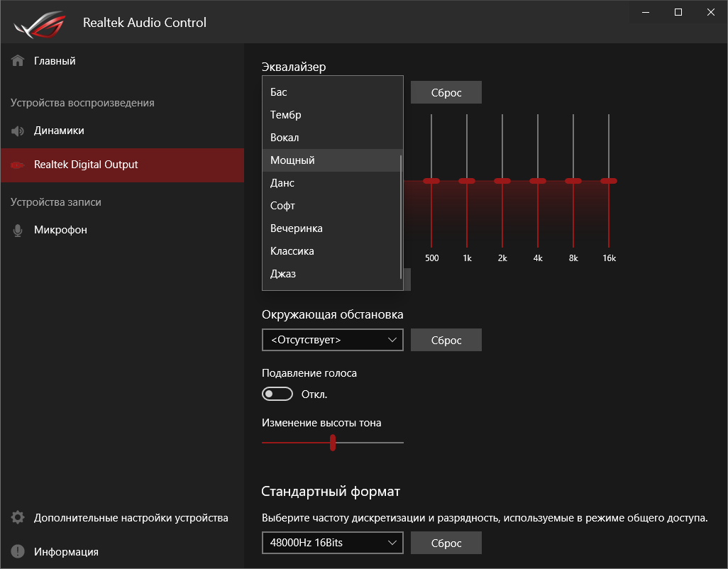Click the gear icon for additional device settings
The height and width of the screenshot is (569, 728).
tap(18, 517)
